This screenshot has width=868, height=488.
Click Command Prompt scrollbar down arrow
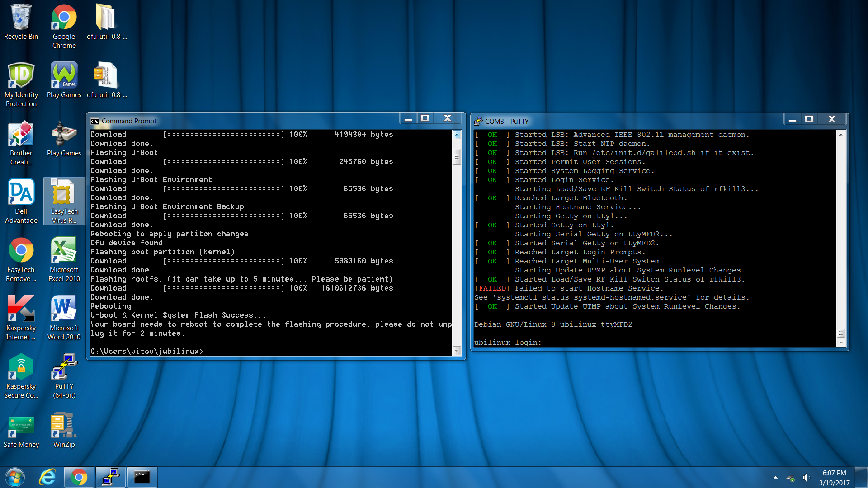coord(457,351)
